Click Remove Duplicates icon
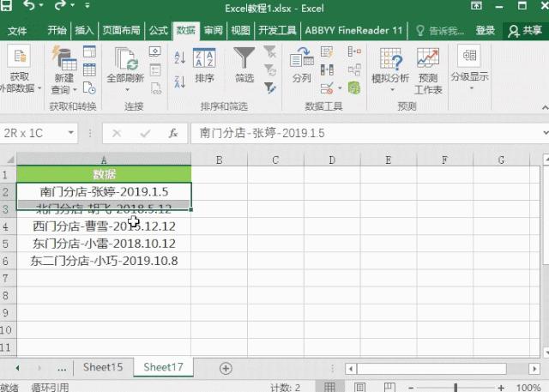Image resolution: width=549 pixels, height=392 pixels. pyautogui.click(x=327, y=69)
